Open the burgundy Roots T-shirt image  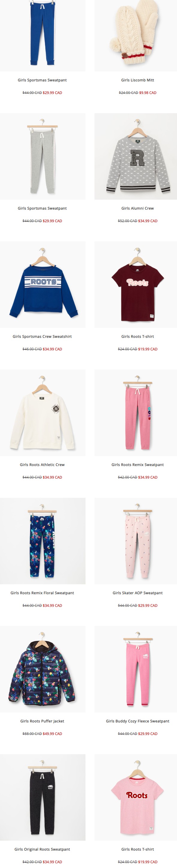click(x=136, y=284)
